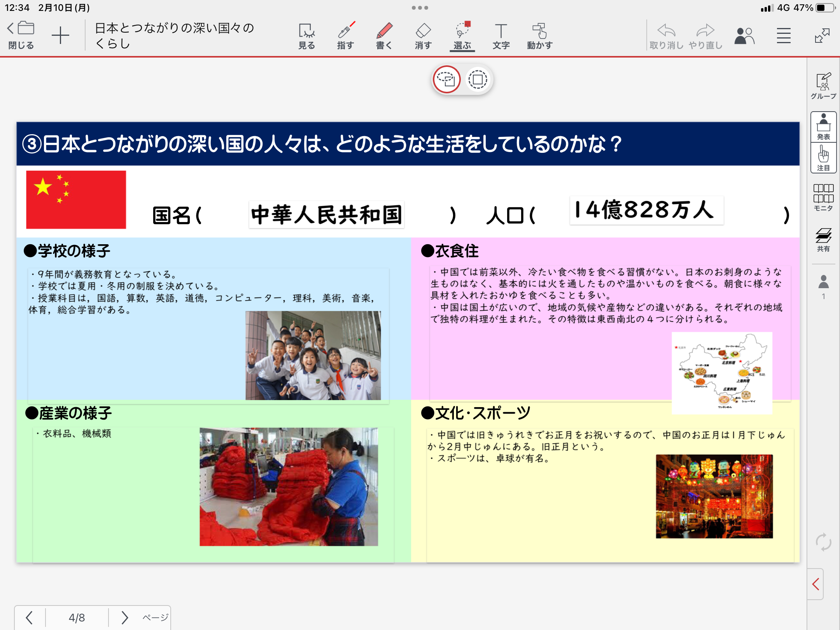Image resolution: width=840 pixels, height=630 pixels.
Task: Open the hamburger menu
Action: (784, 36)
